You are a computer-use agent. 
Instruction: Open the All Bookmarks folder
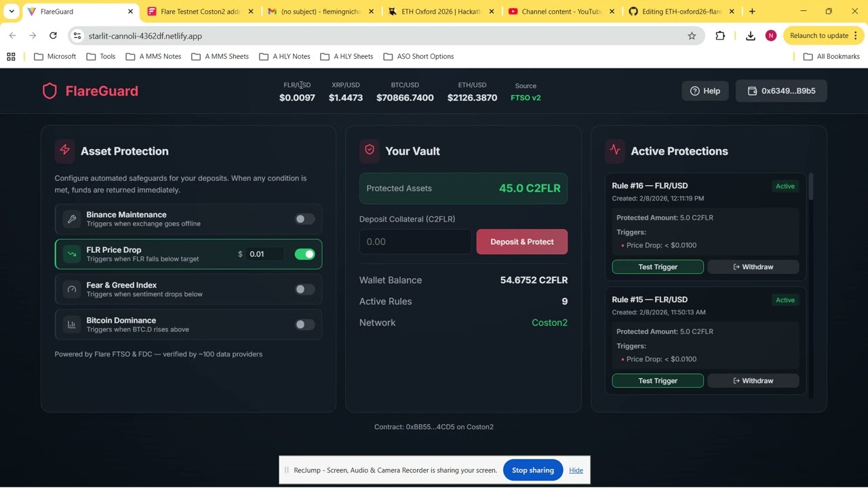[x=832, y=56]
